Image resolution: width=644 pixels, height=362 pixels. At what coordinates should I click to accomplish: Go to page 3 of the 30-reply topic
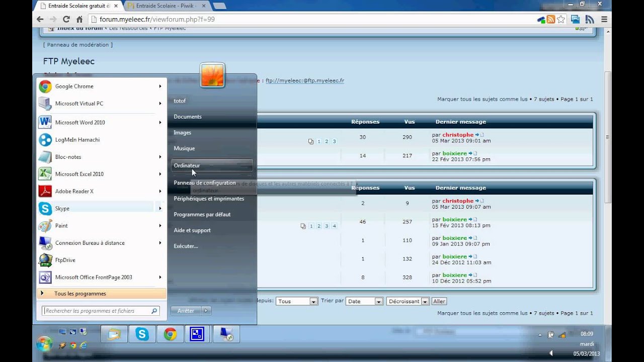[334, 141]
